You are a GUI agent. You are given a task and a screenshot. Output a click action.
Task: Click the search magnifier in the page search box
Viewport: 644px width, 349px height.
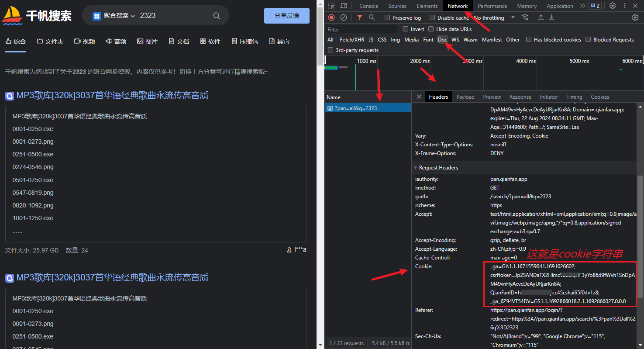tap(217, 16)
